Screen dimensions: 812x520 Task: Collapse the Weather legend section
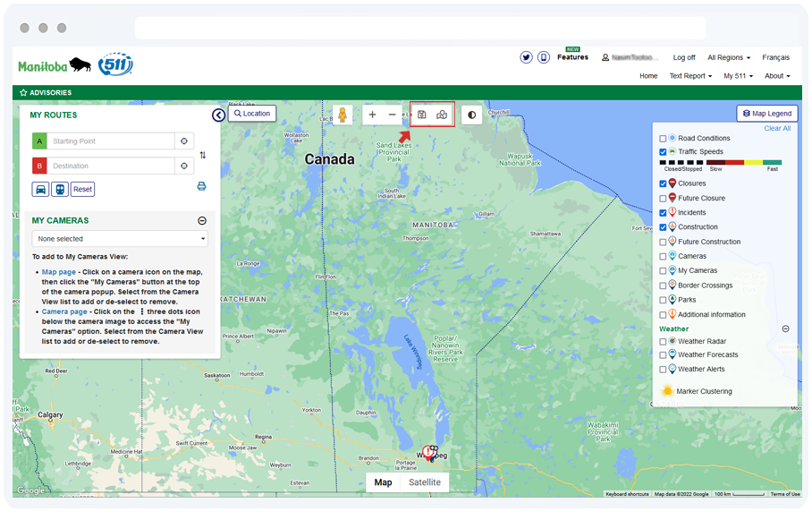tap(785, 328)
